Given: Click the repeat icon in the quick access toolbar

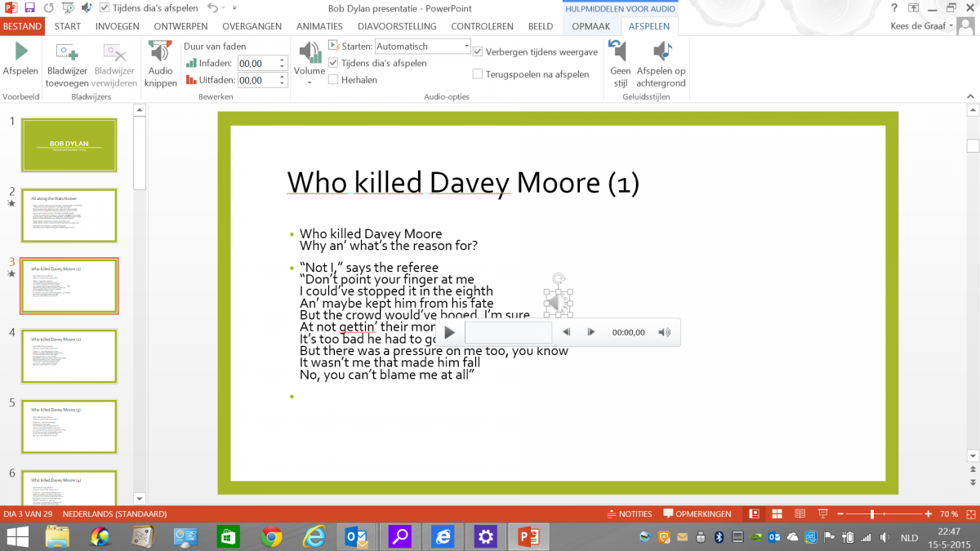Looking at the screenshot, I should (48, 8).
